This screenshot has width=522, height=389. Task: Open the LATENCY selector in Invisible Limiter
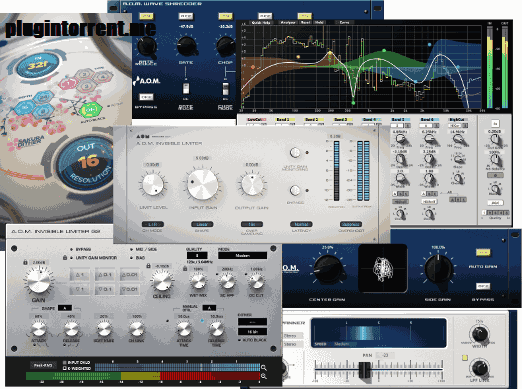301,224
